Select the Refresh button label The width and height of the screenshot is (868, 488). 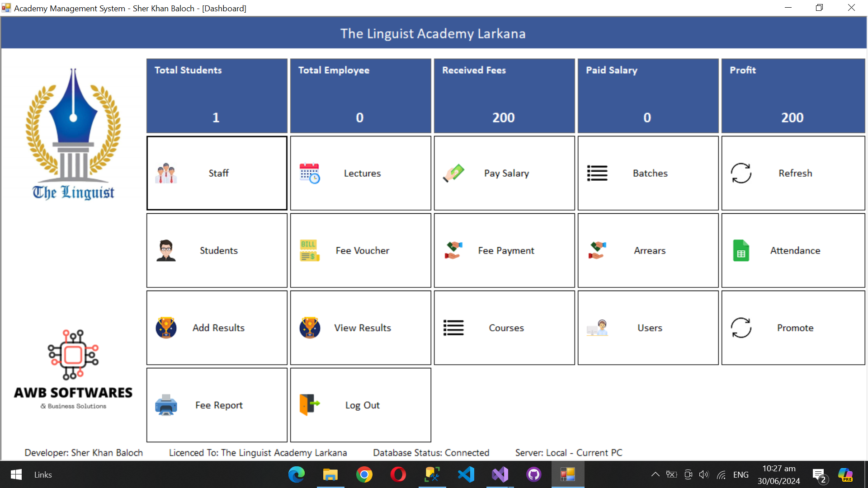point(795,173)
